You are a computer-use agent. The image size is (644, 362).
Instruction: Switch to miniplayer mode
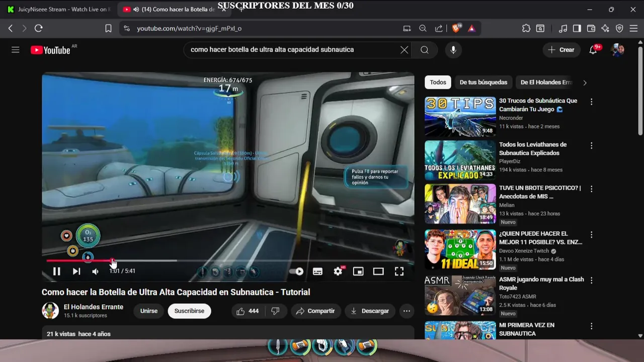(x=358, y=271)
